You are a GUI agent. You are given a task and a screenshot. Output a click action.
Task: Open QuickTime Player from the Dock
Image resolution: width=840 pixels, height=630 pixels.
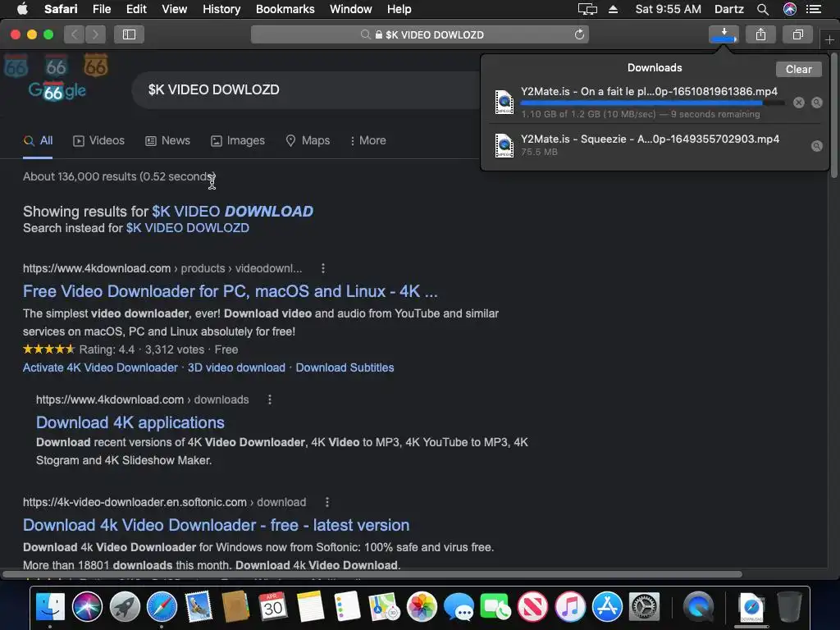[x=699, y=607]
